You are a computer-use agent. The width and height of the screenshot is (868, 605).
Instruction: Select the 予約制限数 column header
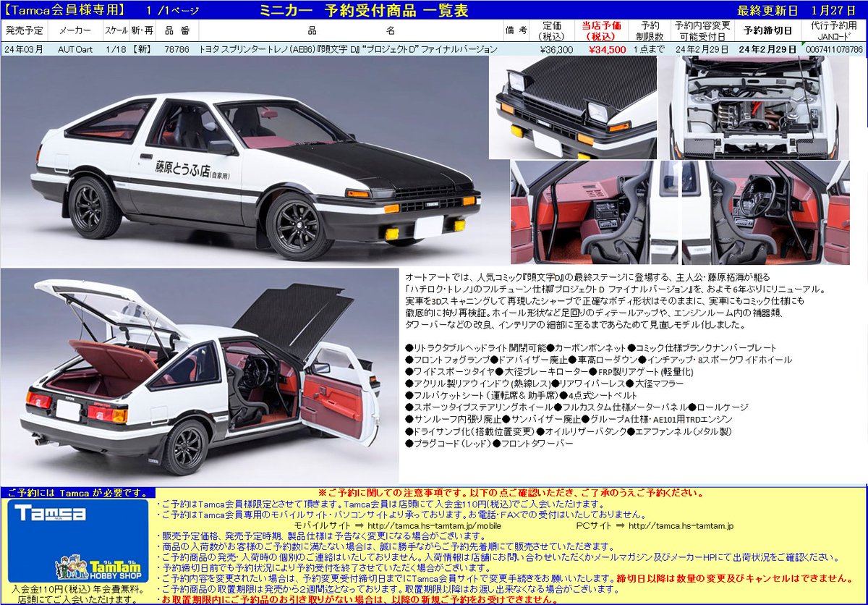(650, 30)
